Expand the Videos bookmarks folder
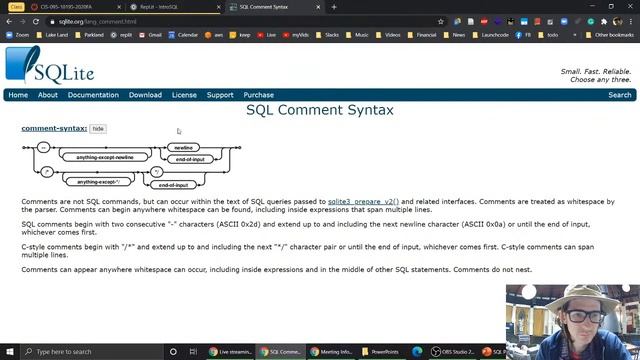 point(388,35)
